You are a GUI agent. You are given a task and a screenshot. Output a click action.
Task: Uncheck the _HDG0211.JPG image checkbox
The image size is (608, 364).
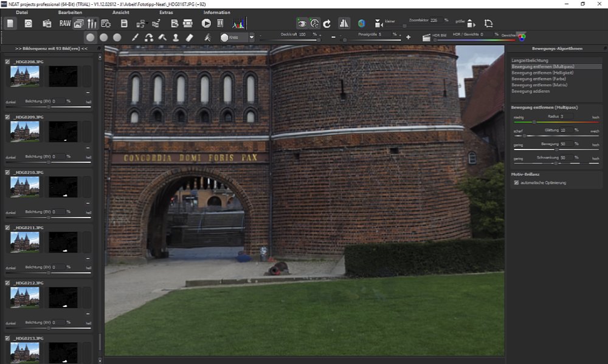(7, 227)
